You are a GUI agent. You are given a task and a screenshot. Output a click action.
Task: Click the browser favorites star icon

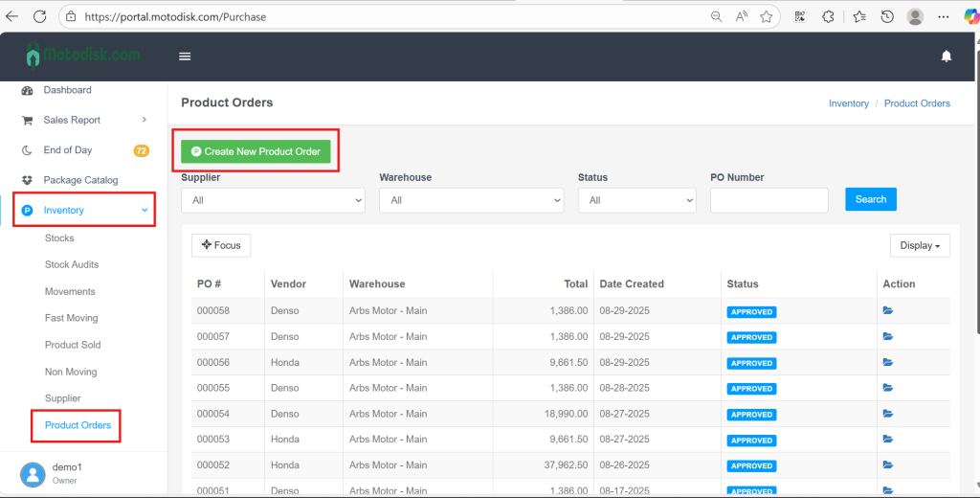(x=766, y=16)
